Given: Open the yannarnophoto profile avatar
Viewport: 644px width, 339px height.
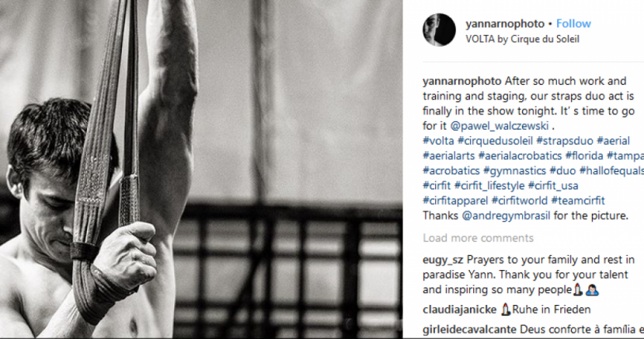Looking at the screenshot, I should pos(439,30).
